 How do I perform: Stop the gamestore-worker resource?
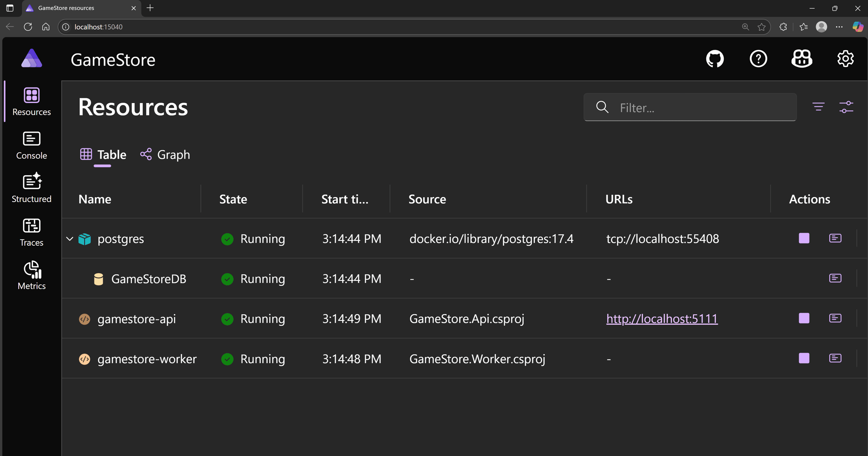(x=804, y=358)
